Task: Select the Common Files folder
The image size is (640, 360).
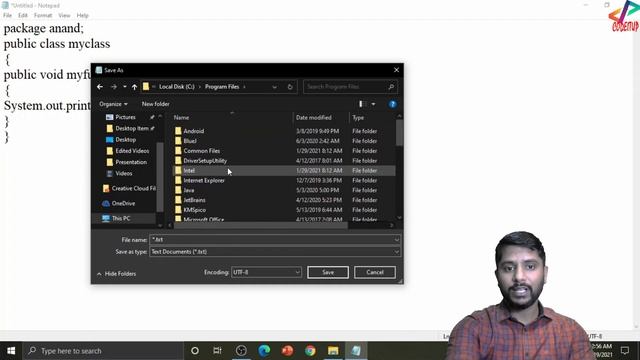Action: pos(202,151)
